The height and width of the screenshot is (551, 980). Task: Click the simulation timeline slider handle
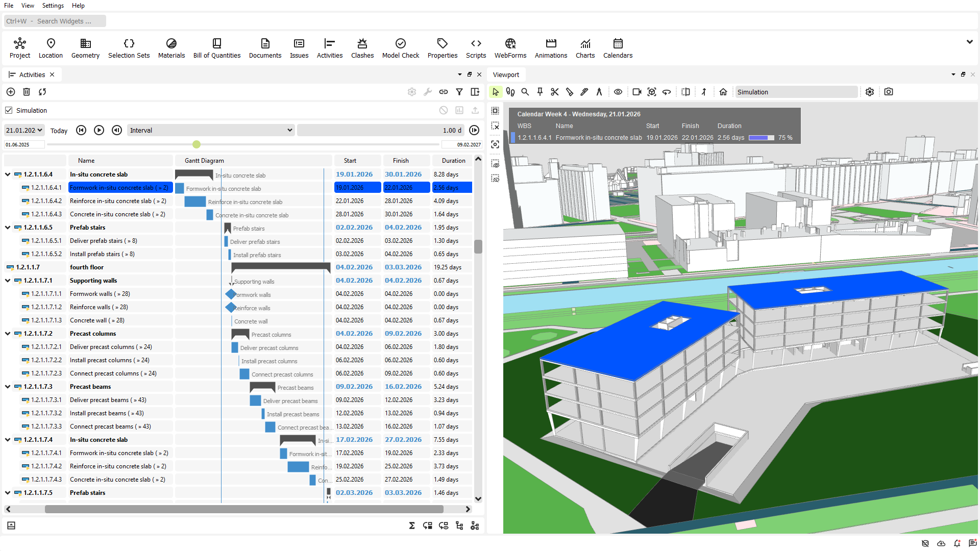coord(197,144)
